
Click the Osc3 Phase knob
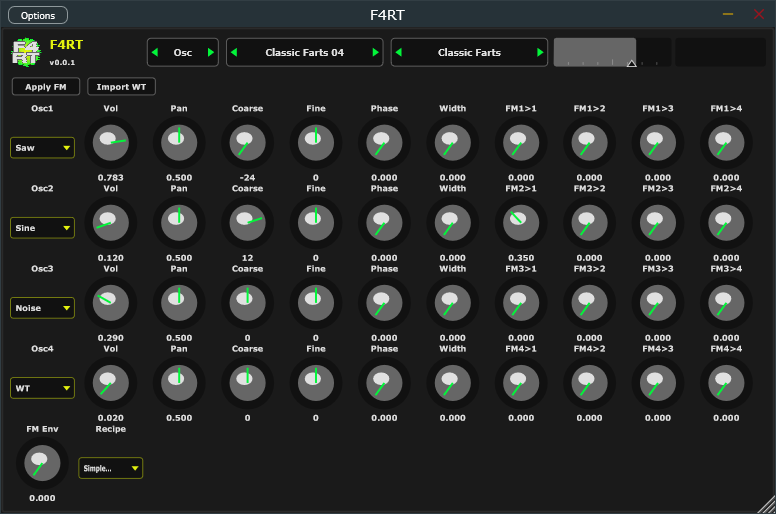(x=385, y=303)
